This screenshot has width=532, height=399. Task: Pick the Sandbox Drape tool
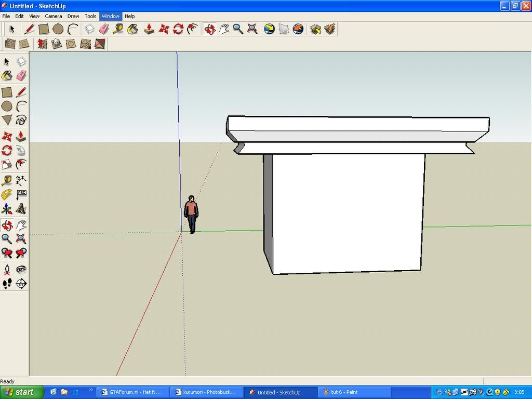coord(71,44)
